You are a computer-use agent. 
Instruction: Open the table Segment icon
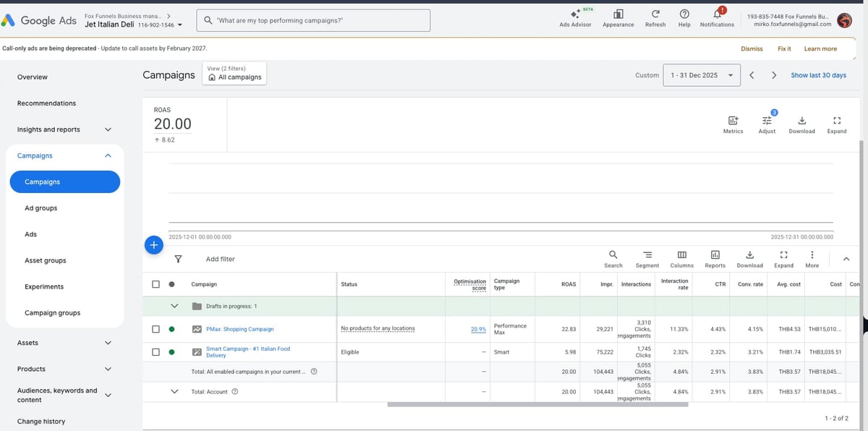pyautogui.click(x=647, y=255)
